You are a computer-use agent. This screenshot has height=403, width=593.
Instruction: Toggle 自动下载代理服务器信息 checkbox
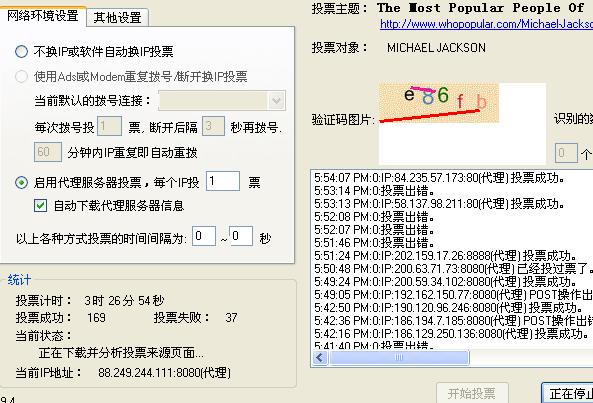(40, 206)
